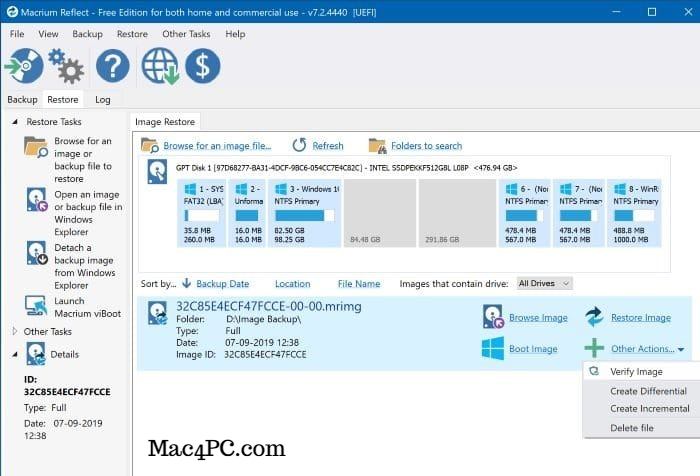Click the Browse for an image folder icon in sidebar

pos(36,148)
